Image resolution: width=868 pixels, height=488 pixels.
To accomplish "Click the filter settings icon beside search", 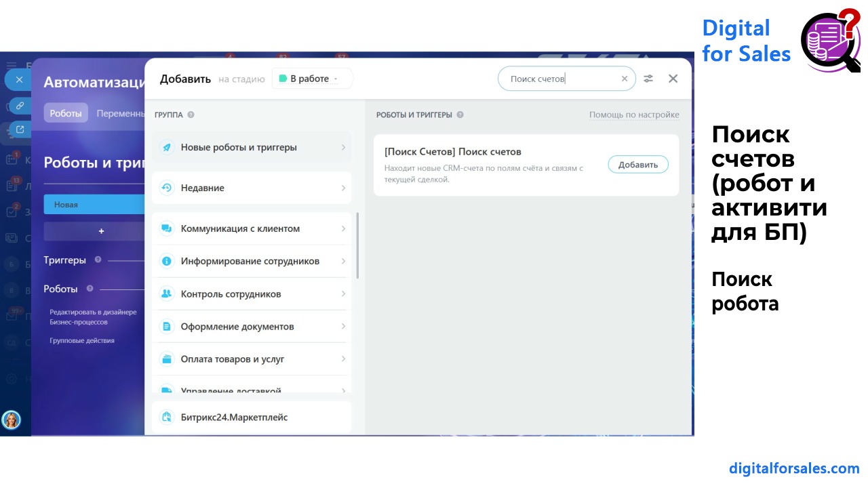I will tap(648, 79).
